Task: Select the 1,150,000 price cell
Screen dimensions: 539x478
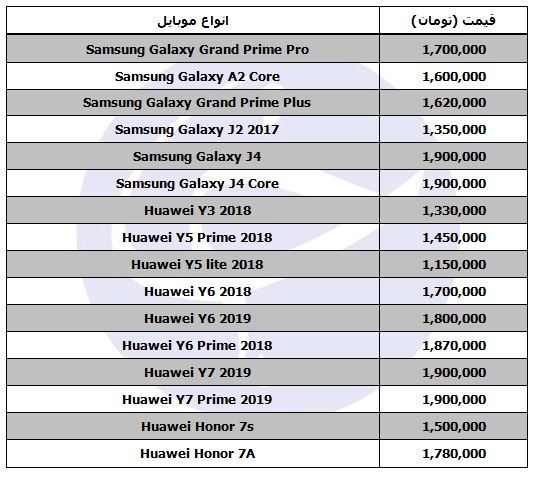Action: point(454,264)
